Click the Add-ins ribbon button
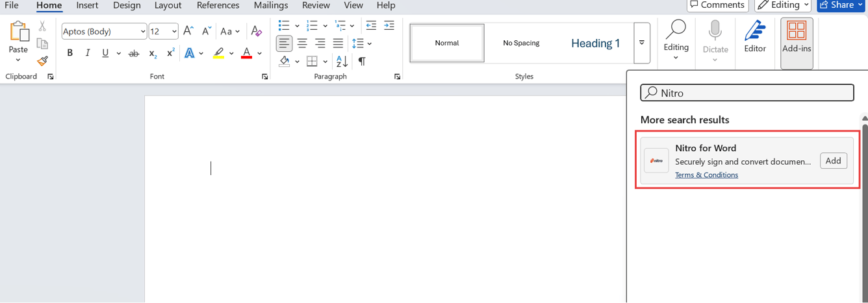Screen dimensions: 868x303 click(x=797, y=43)
